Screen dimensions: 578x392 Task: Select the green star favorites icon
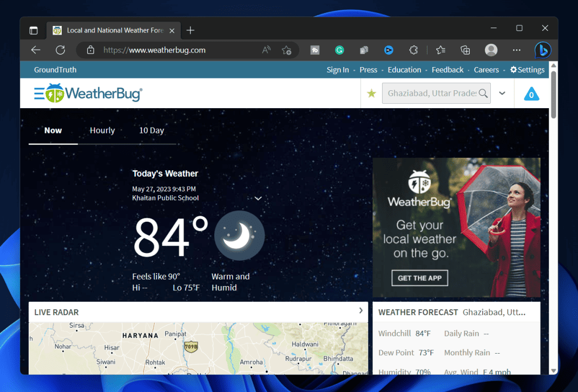(x=371, y=93)
